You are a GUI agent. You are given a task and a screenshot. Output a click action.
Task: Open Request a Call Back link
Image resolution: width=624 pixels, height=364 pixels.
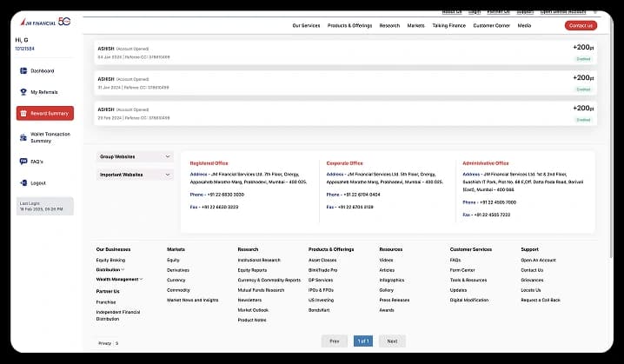[541, 300]
